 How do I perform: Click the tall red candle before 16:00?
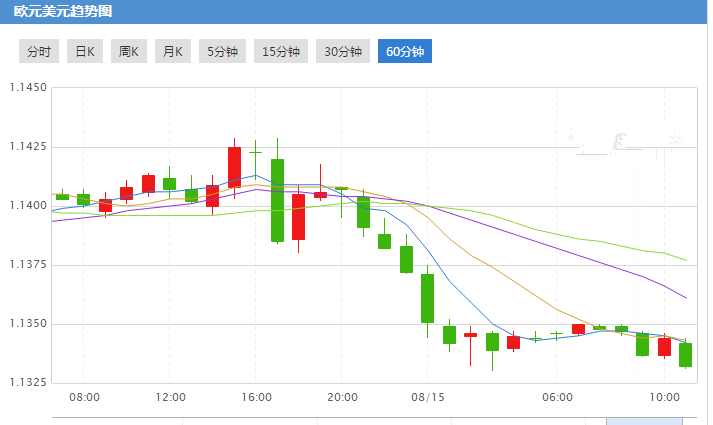pos(234,167)
